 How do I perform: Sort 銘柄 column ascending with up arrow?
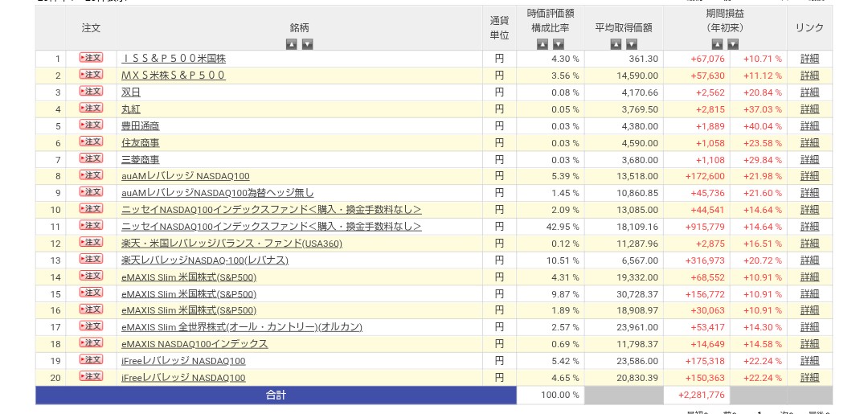[292, 44]
